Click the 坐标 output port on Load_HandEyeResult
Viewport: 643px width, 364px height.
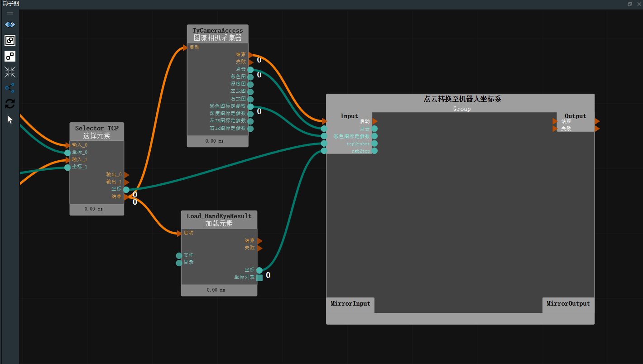pyautogui.click(x=259, y=270)
